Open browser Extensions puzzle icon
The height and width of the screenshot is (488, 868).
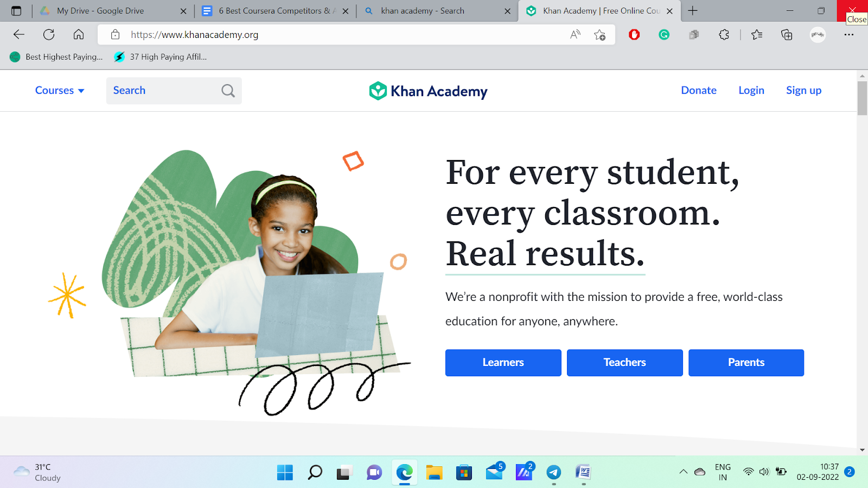[x=724, y=35]
